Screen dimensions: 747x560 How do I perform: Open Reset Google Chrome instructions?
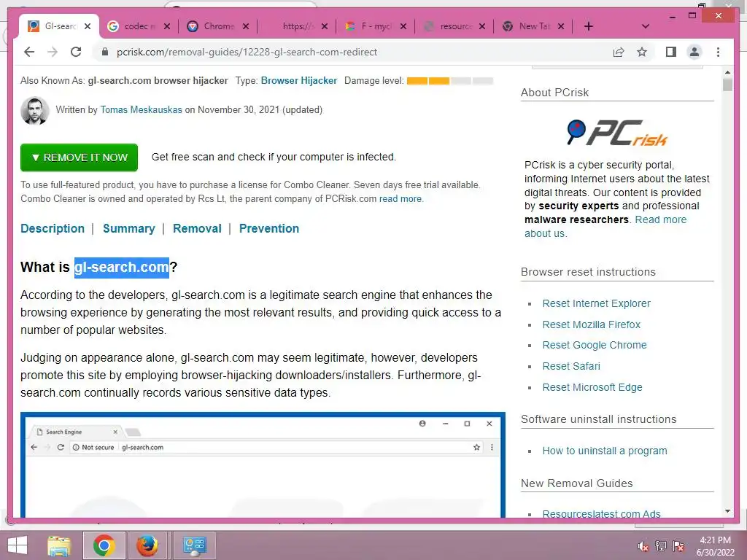coord(595,345)
